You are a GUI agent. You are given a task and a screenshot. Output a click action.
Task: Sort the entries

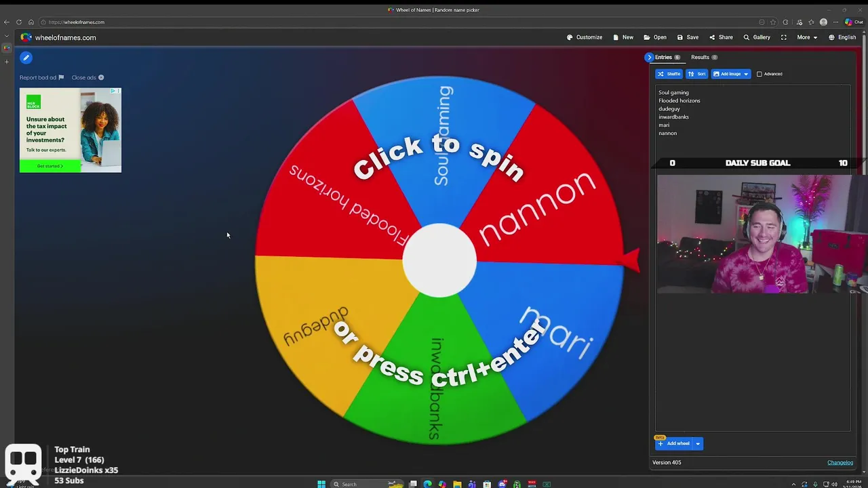coord(696,74)
